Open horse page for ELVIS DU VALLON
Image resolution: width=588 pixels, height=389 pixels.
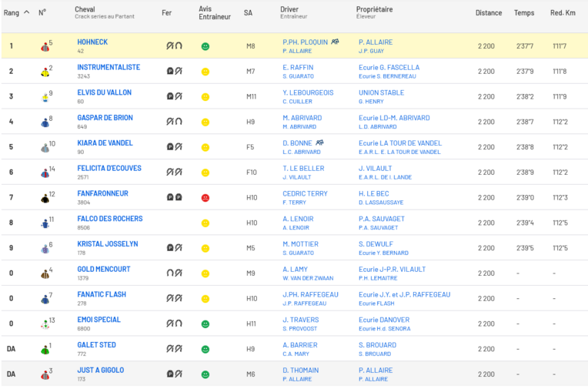pos(104,92)
